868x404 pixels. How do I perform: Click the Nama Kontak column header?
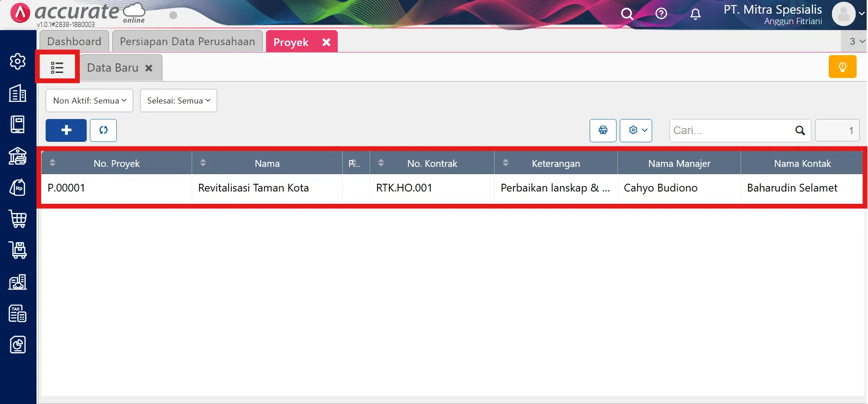[802, 163]
